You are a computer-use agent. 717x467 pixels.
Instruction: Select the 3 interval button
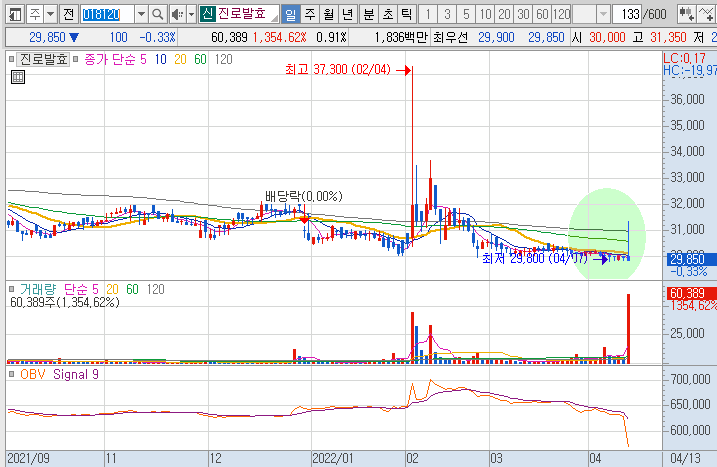(447, 14)
